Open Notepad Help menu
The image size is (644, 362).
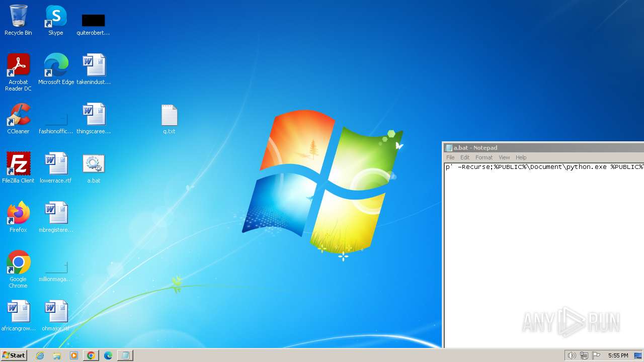coord(521,157)
